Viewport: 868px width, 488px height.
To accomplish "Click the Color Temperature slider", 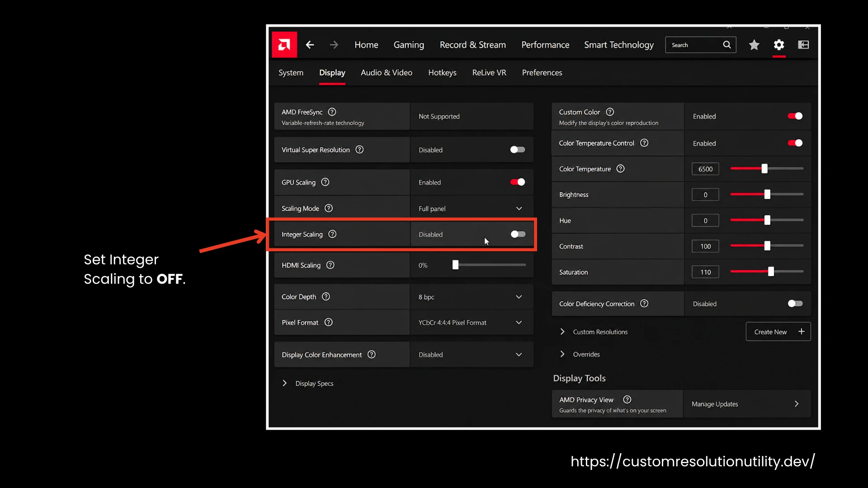I will pos(767,169).
